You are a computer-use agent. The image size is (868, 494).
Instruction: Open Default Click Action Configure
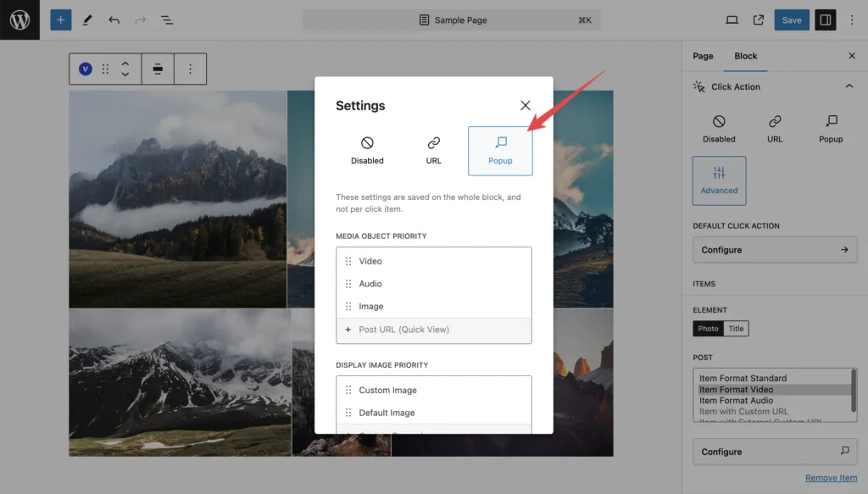[x=775, y=250]
